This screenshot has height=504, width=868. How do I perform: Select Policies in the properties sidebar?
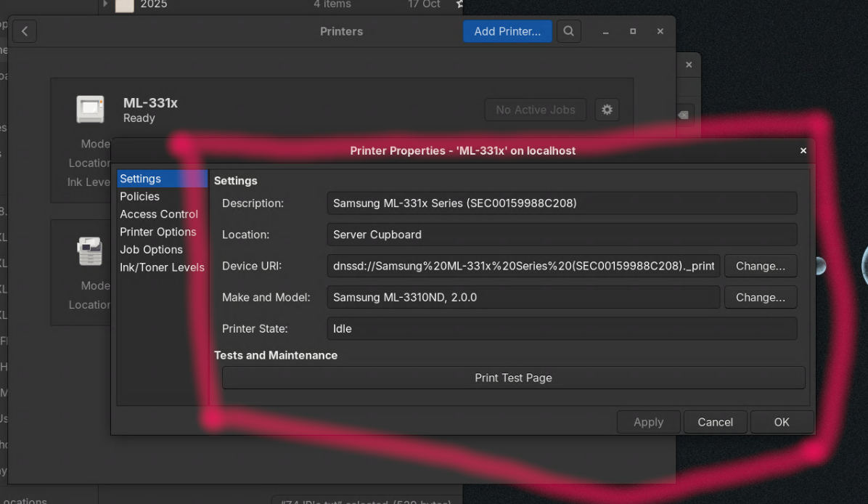(139, 196)
